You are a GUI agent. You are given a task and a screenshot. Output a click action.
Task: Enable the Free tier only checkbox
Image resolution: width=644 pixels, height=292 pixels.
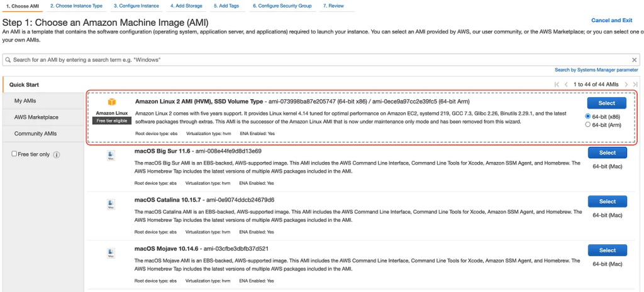pos(14,154)
